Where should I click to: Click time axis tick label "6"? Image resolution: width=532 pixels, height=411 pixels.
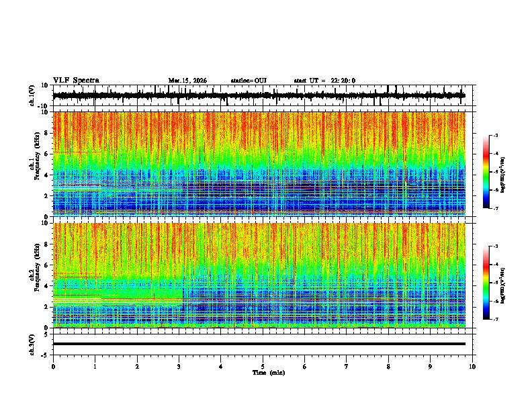[x=305, y=367]
